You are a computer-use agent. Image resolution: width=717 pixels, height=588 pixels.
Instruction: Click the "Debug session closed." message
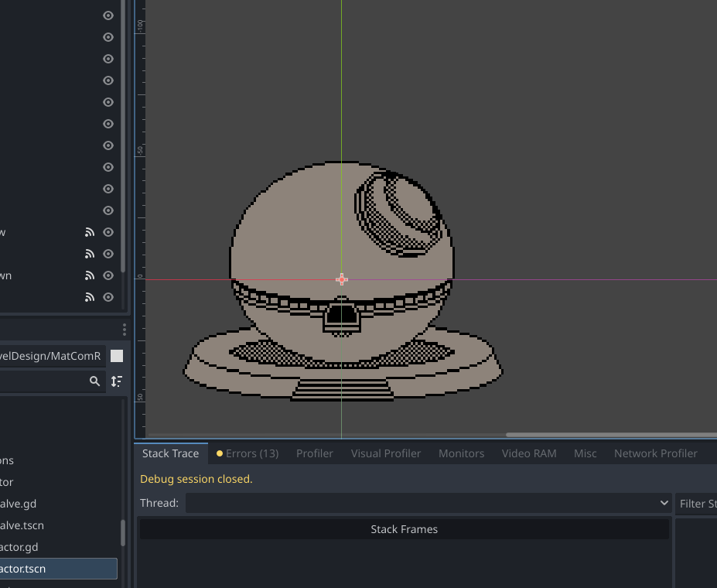pyautogui.click(x=196, y=479)
